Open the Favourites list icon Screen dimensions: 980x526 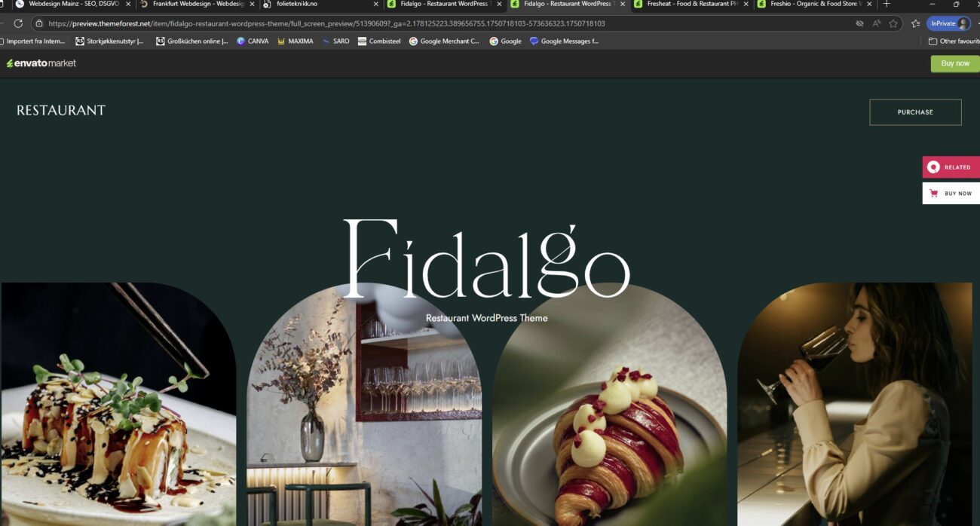[x=915, y=23]
